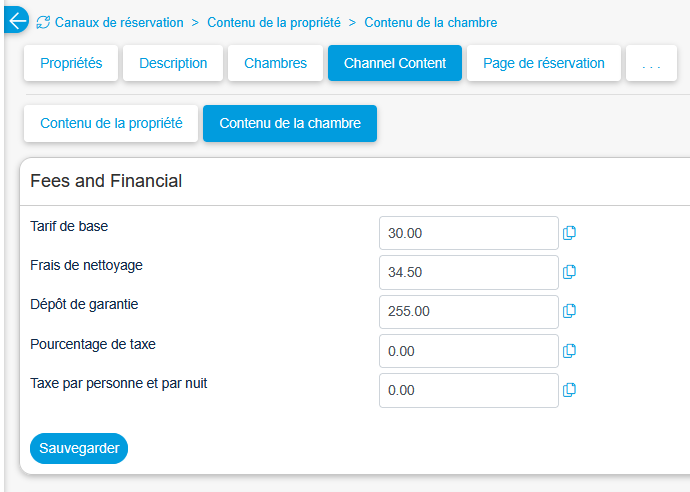
Task: Switch to the Description tab
Action: 173,63
